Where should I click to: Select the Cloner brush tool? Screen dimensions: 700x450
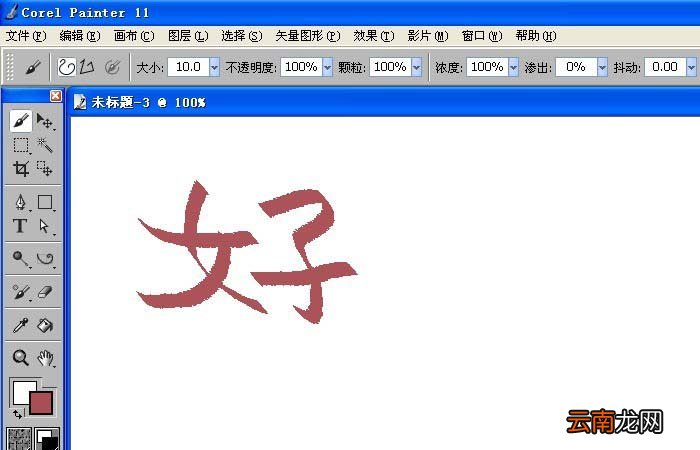pyautogui.click(x=21, y=292)
